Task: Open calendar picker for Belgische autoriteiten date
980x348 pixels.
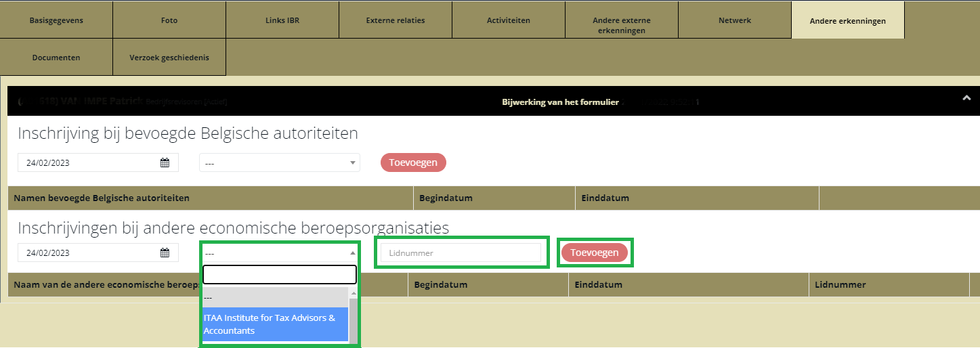Action: pyautogui.click(x=165, y=162)
